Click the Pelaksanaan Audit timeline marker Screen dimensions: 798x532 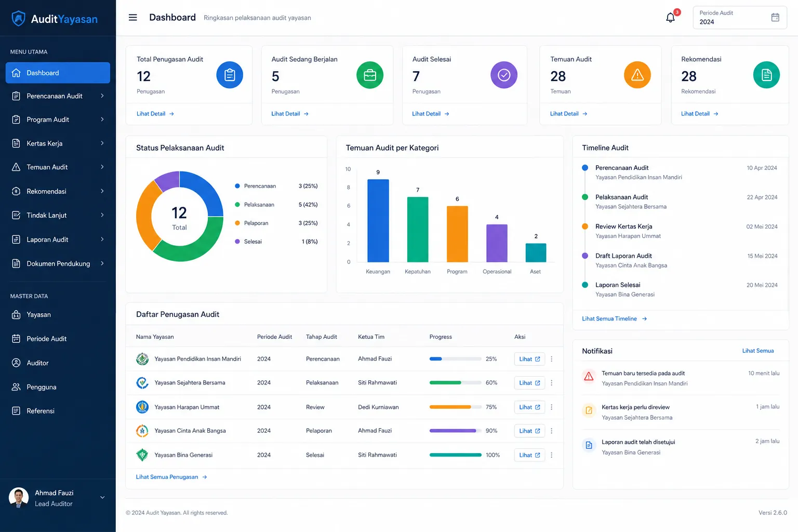point(585,197)
